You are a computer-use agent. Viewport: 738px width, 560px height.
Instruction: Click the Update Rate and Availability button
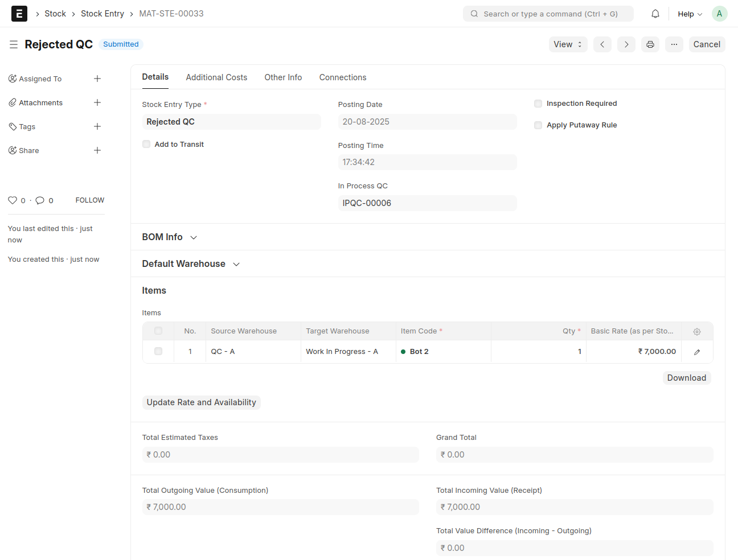[201, 402]
